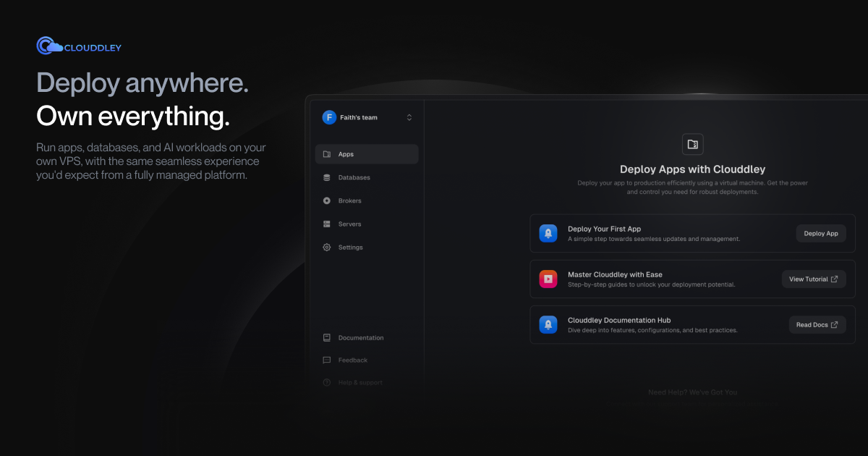The image size is (868, 456).
Task: Expand the Faith's team switcher chevron
Action: [409, 117]
